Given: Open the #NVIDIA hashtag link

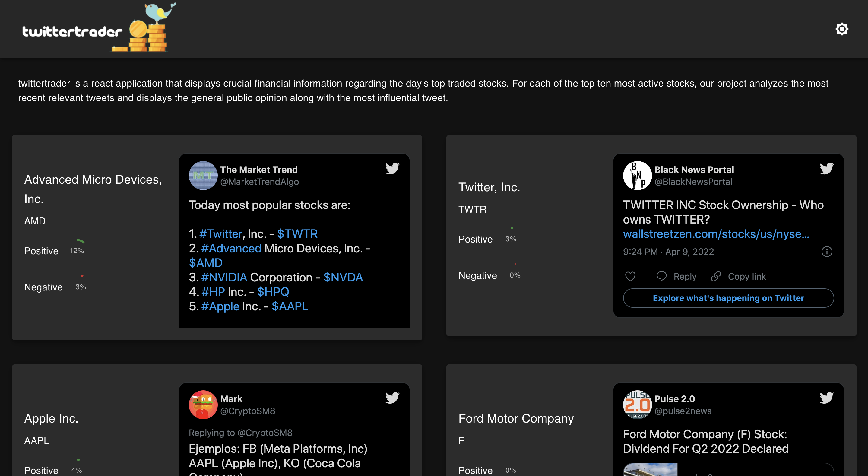Looking at the screenshot, I should pyautogui.click(x=224, y=277).
